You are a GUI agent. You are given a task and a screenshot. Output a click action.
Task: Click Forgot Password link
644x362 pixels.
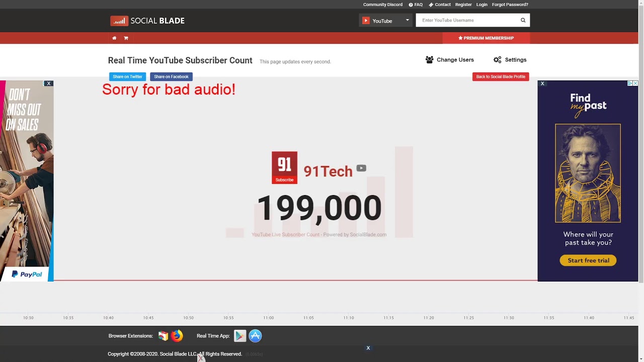510,5
